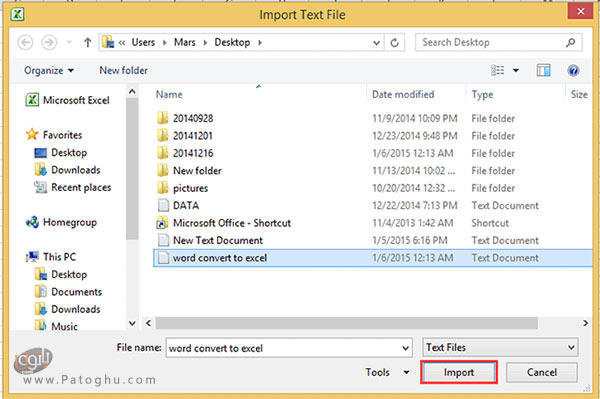Sort by the Size column header
600x399 pixels.
[x=579, y=94]
